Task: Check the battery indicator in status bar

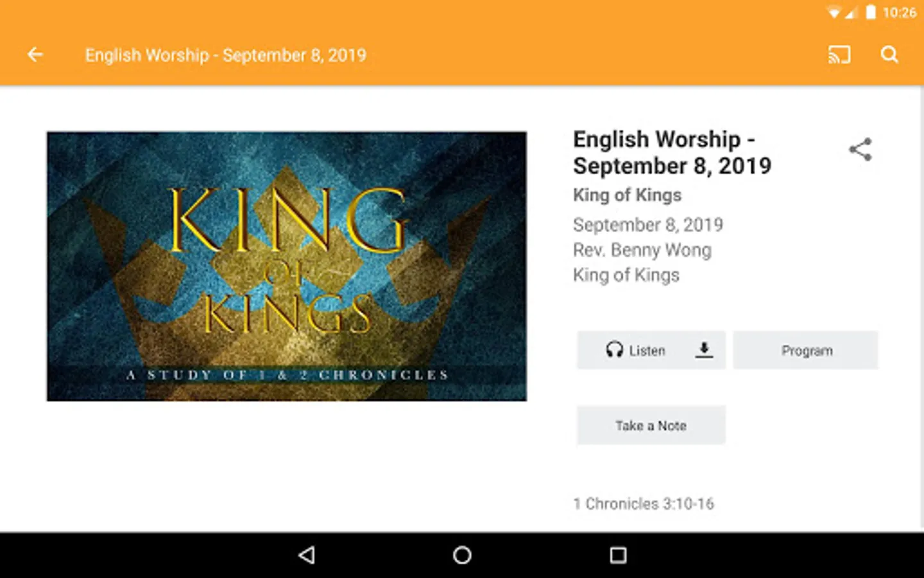Action: [871, 12]
